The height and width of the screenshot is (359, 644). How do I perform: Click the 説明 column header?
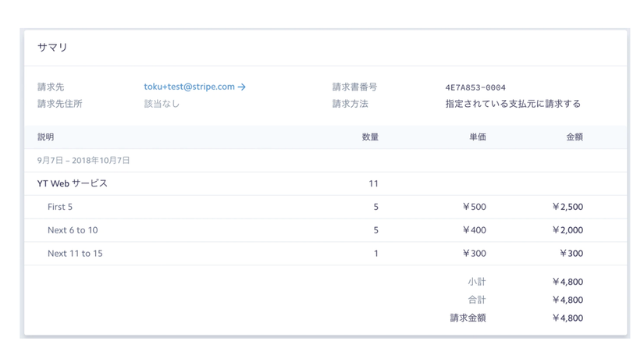[46, 137]
